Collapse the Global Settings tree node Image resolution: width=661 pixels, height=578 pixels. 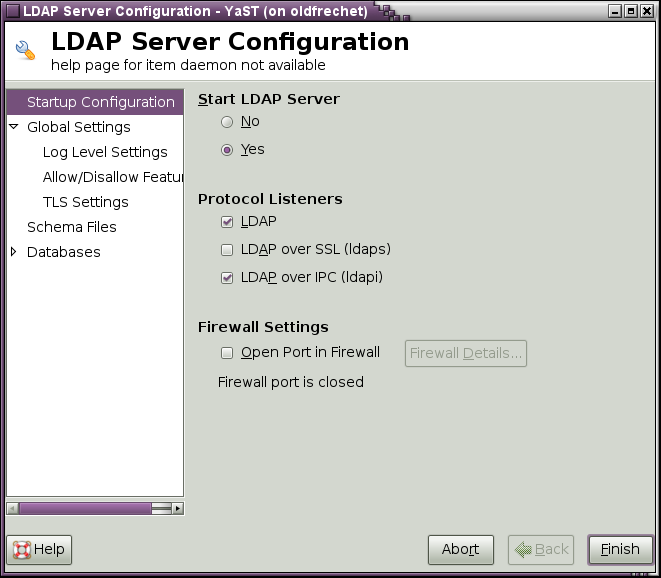(x=14, y=127)
